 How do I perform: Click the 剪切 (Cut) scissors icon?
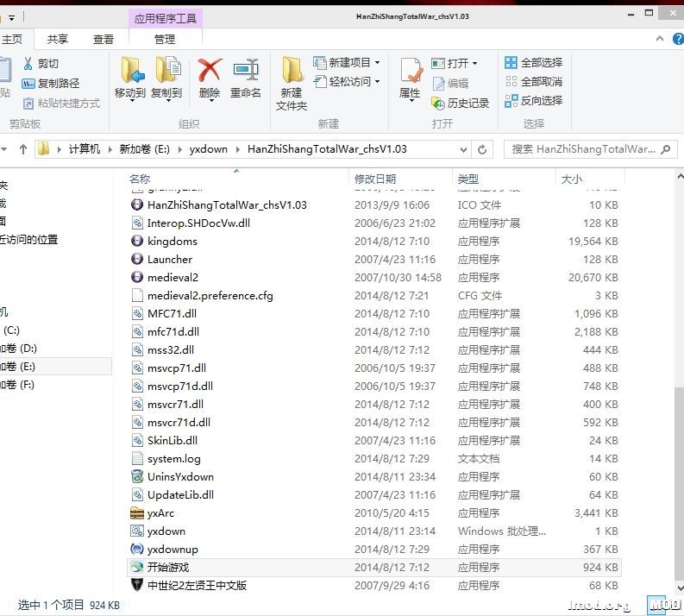[x=28, y=63]
